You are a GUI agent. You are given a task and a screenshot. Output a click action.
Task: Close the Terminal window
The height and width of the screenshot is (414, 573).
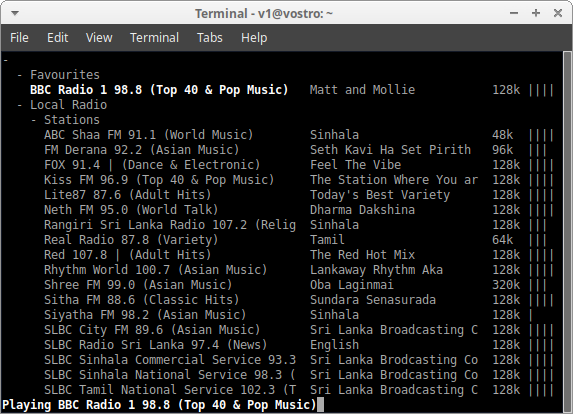558,14
